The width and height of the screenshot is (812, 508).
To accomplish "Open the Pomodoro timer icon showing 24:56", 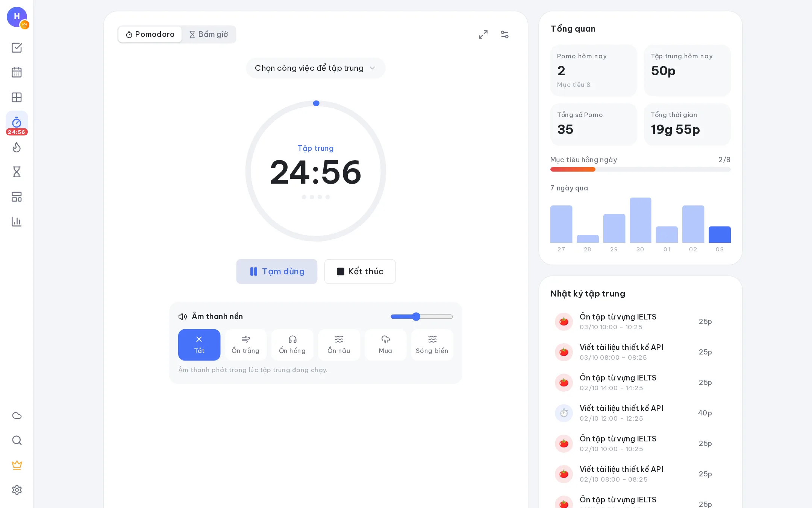I will 17,123.
